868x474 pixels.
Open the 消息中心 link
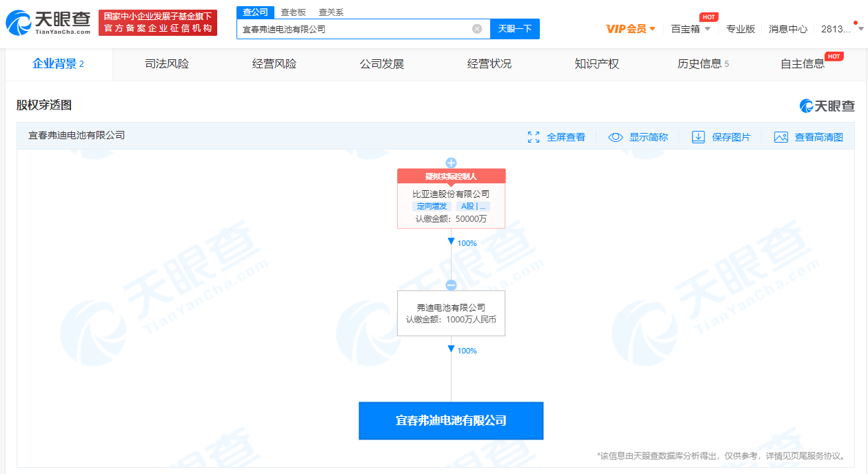788,29
